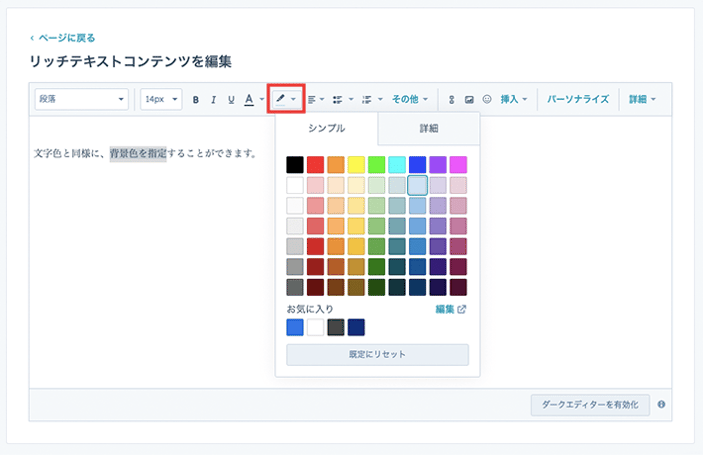Open background color dropdown arrow
This screenshot has height=455, width=703.
[x=293, y=99]
